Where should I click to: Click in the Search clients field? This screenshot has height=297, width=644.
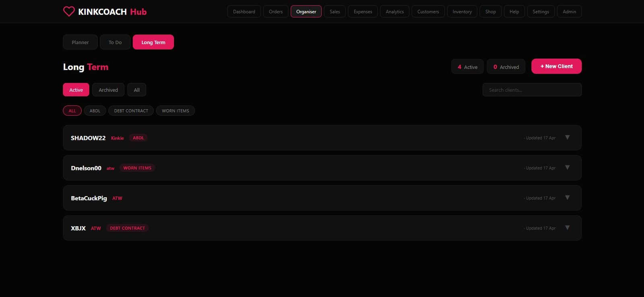532,90
